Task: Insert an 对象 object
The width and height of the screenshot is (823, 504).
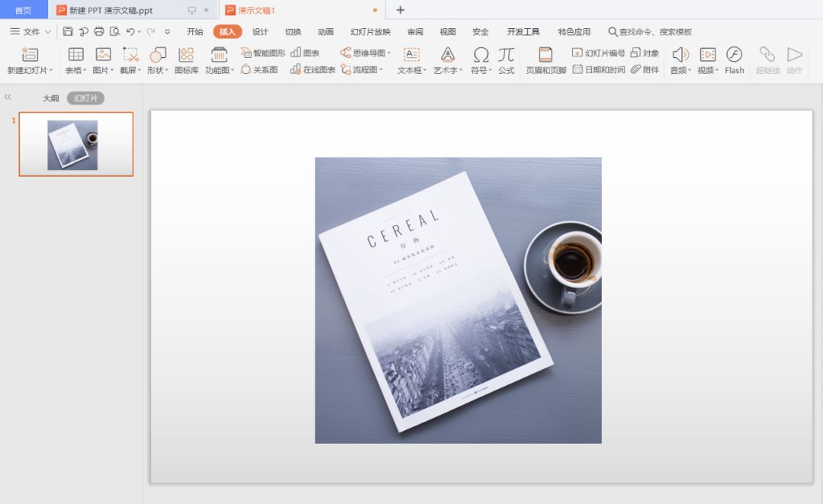Action: 645,53
